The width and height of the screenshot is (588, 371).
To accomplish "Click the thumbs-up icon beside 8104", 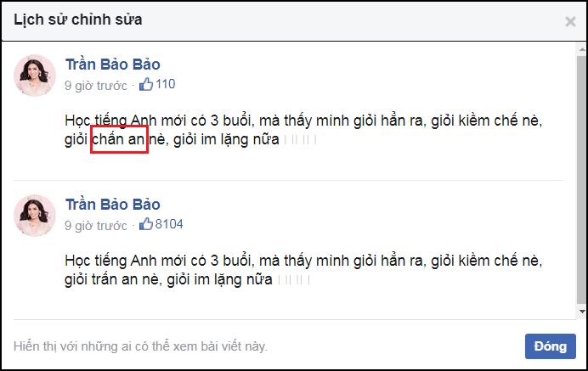I will [146, 224].
